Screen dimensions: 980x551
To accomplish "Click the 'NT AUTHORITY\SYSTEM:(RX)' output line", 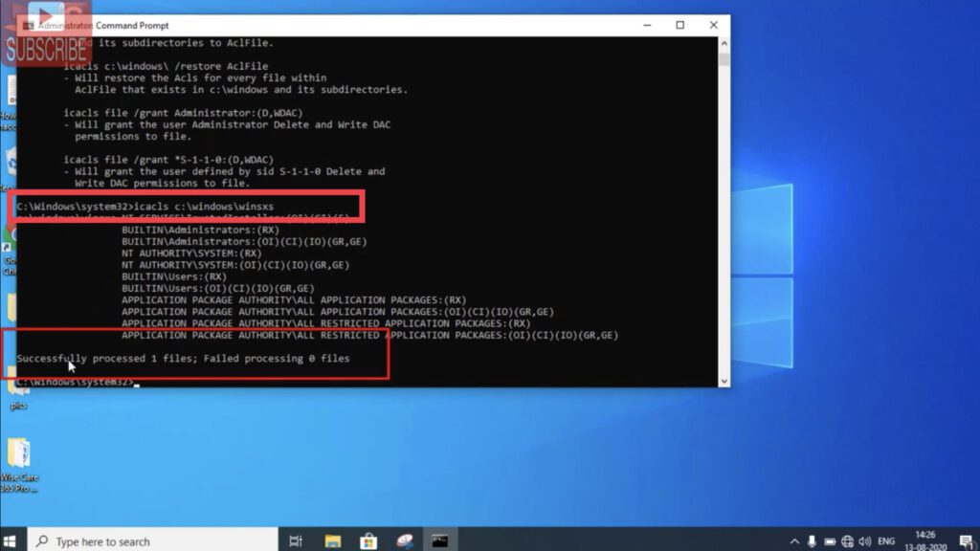I will [x=191, y=253].
